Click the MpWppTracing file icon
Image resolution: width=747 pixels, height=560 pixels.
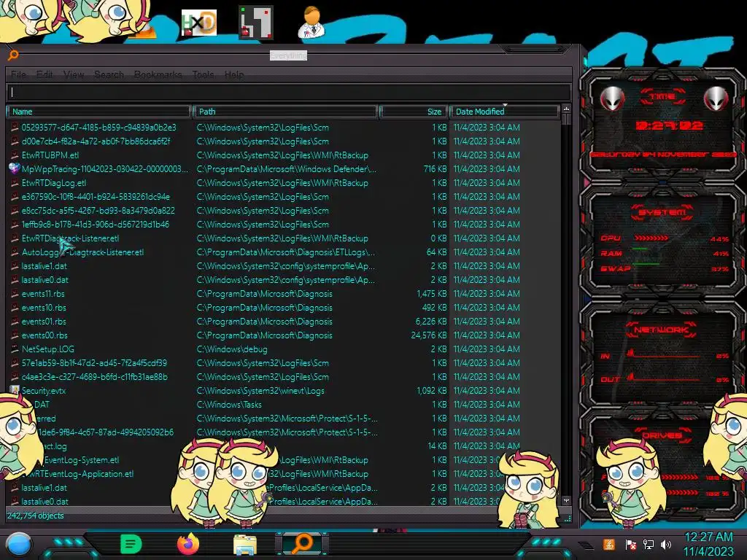pos(15,168)
